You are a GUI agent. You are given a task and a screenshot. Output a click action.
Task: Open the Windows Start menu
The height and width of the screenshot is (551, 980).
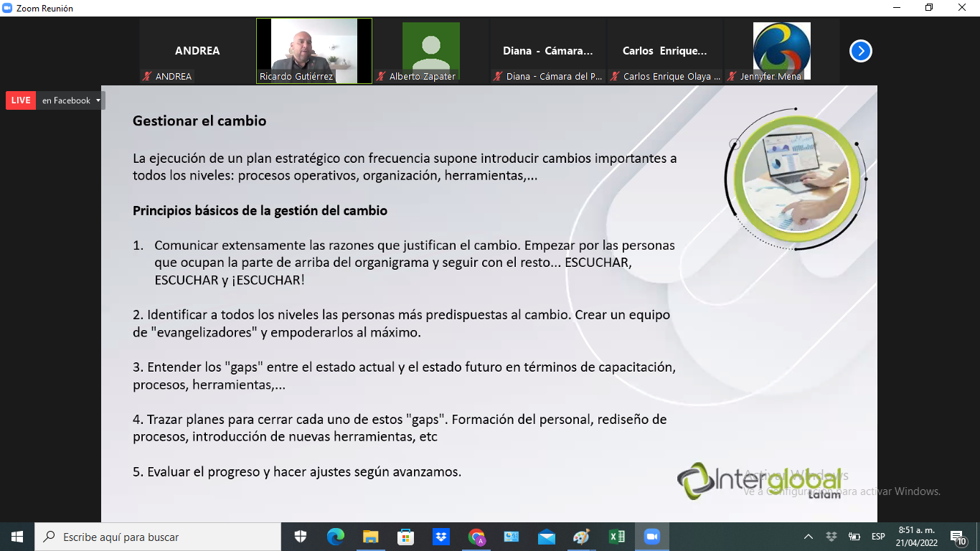[x=17, y=537]
